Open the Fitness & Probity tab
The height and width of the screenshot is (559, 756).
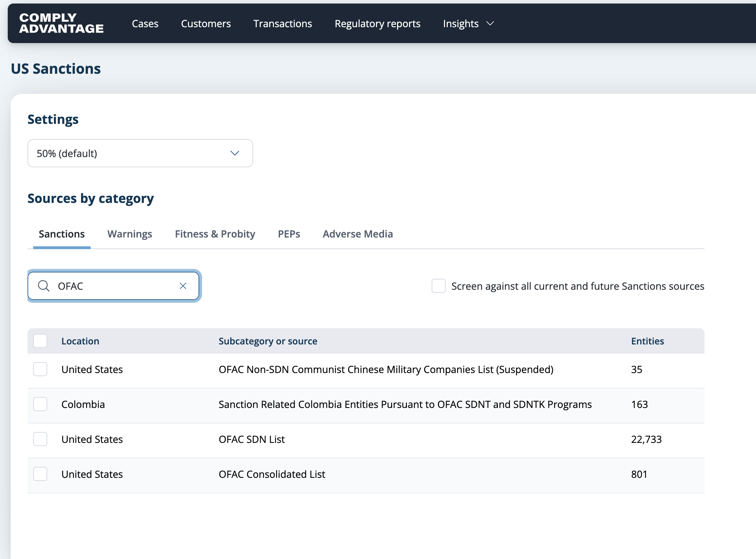215,234
